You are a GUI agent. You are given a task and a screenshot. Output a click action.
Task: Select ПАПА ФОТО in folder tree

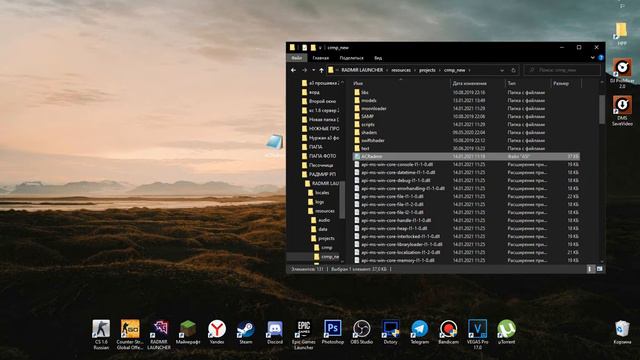pos(318,156)
